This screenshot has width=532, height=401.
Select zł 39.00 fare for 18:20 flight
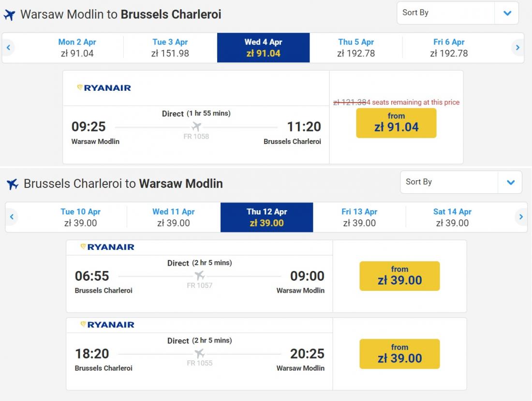399,354
